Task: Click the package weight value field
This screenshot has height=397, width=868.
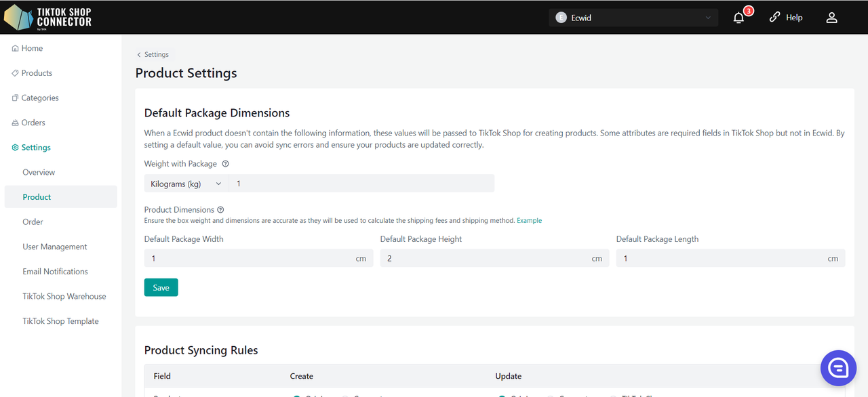Action: coord(362,184)
